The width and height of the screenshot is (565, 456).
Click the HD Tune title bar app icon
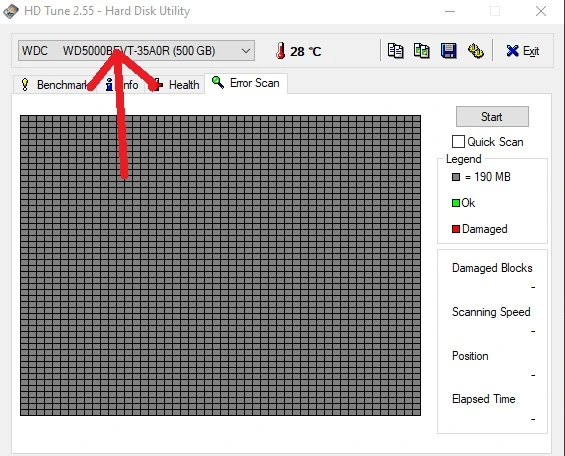click(10, 11)
